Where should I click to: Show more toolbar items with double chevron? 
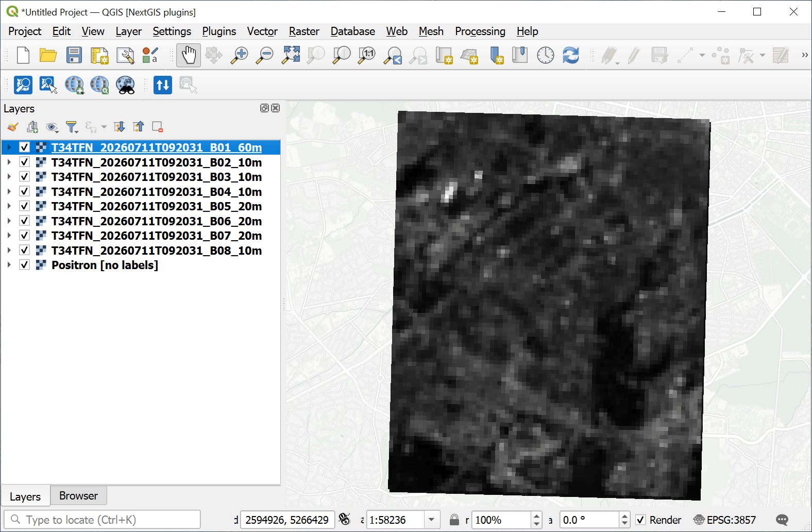805,55
